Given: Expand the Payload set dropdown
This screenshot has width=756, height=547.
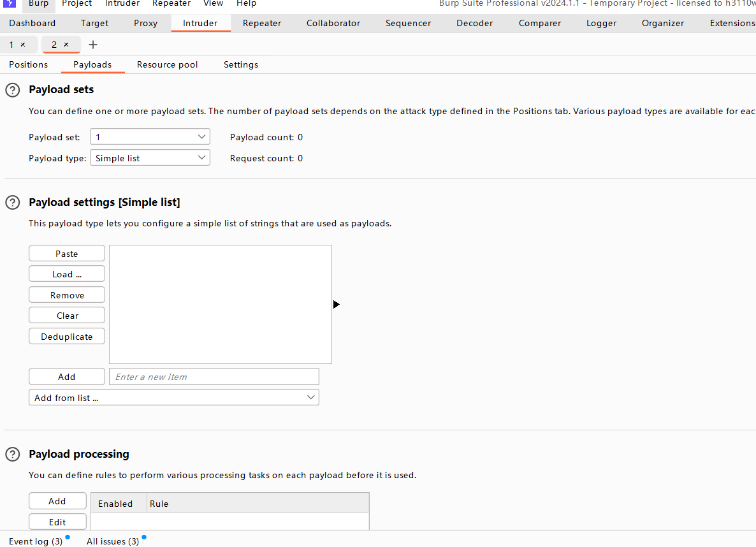Looking at the screenshot, I should (x=150, y=137).
